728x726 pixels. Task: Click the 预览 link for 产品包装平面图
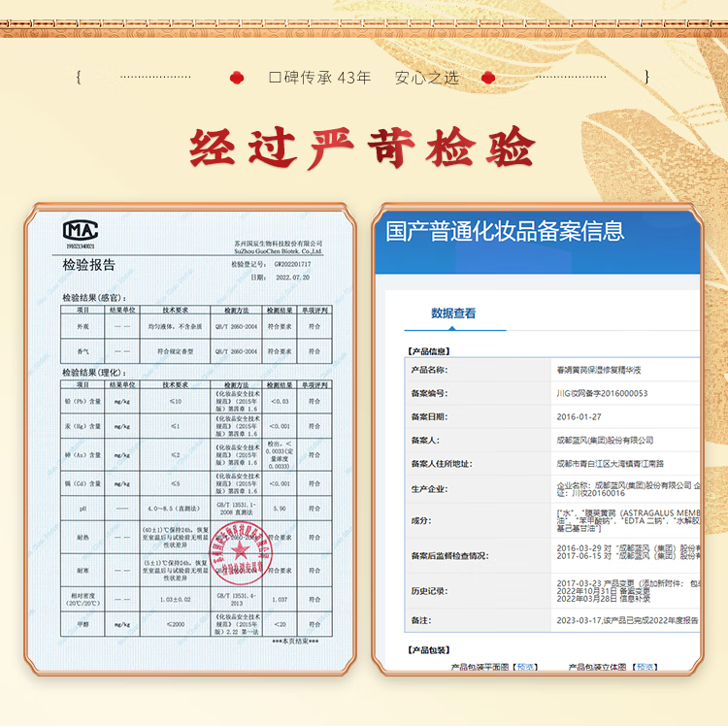[526, 667]
